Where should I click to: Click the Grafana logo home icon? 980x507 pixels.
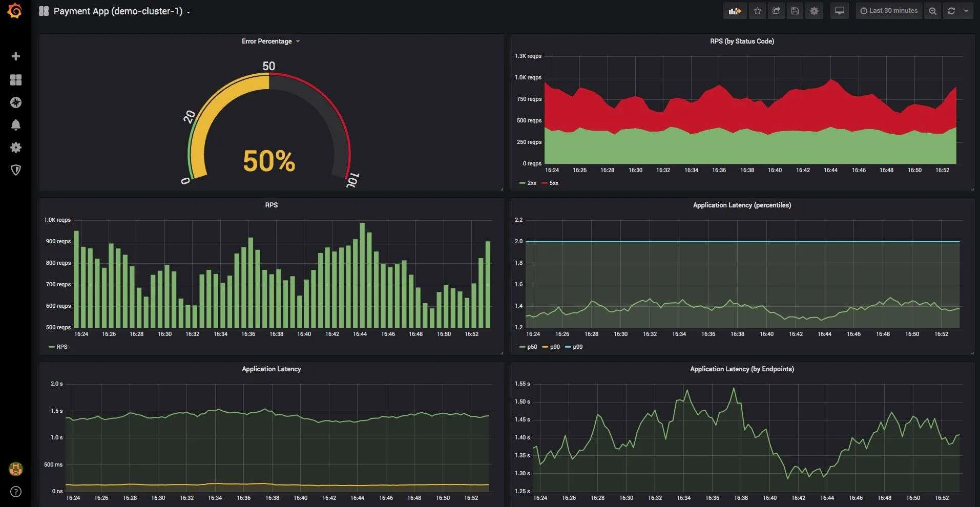tap(15, 11)
